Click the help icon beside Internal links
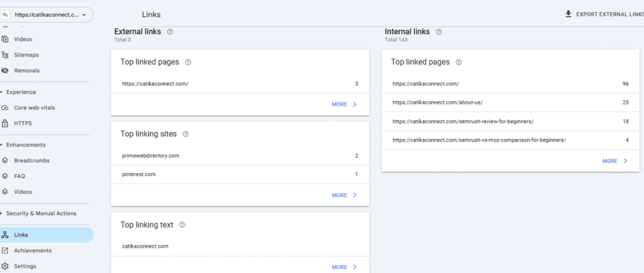The image size is (644, 273). pyautogui.click(x=438, y=31)
